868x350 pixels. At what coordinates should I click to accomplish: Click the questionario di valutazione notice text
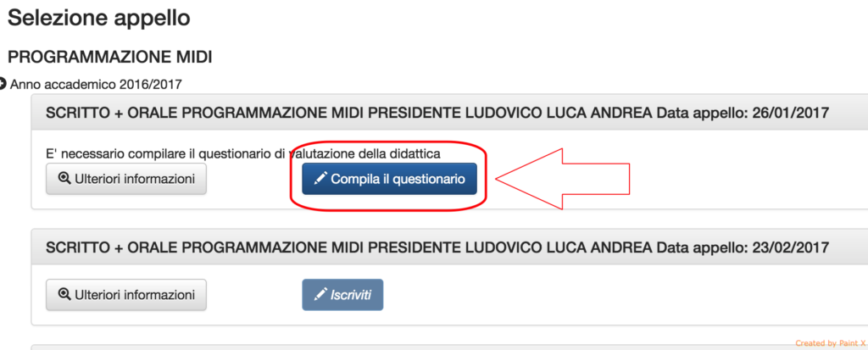pos(243,154)
